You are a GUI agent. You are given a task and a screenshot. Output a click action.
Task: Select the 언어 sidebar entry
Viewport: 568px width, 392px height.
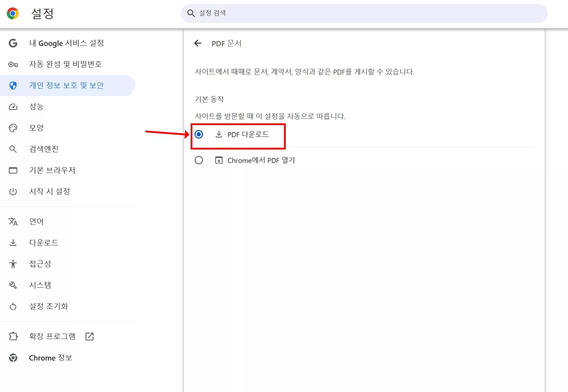[x=36, y=221]
